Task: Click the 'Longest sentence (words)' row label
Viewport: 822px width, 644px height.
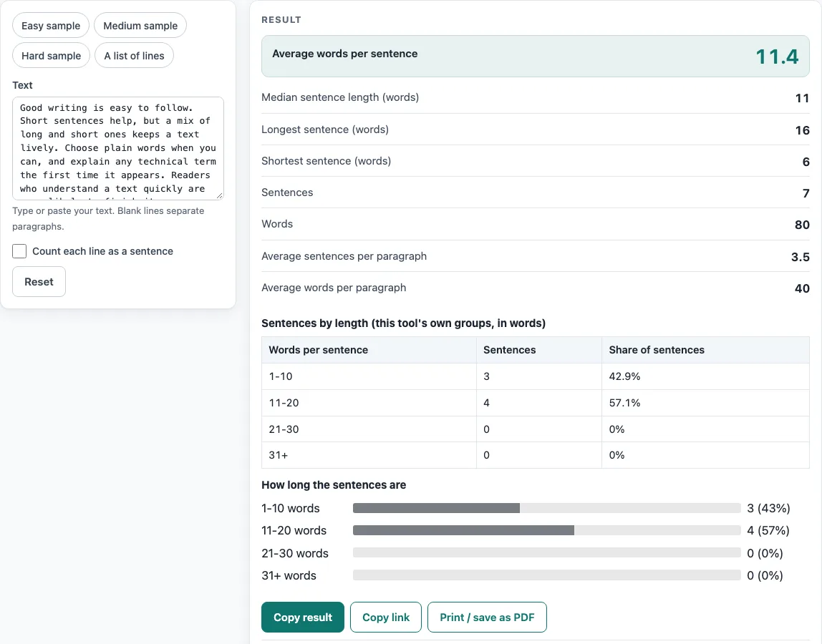Action: [325, 130]
